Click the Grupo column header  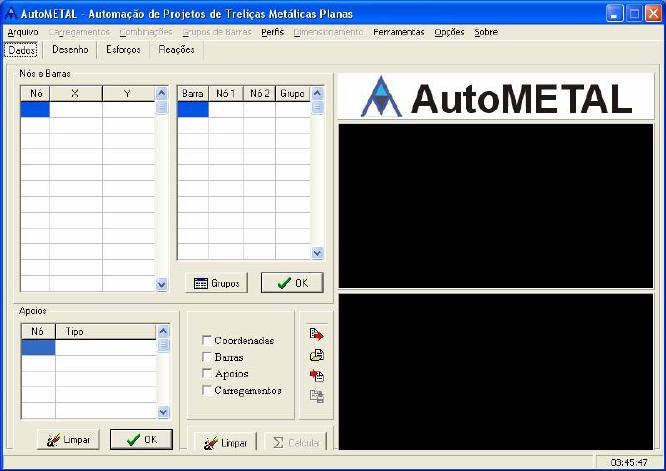tap(293, 93)
